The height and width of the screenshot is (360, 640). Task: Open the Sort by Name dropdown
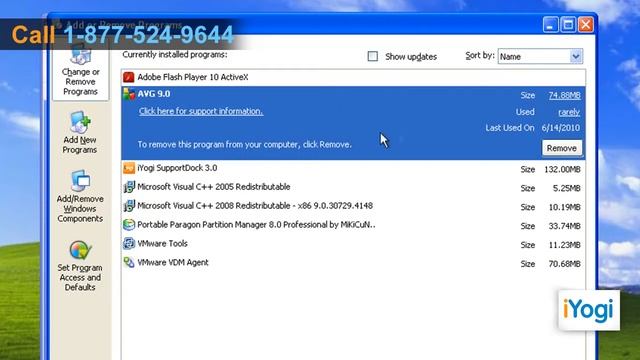pos(576,56)
